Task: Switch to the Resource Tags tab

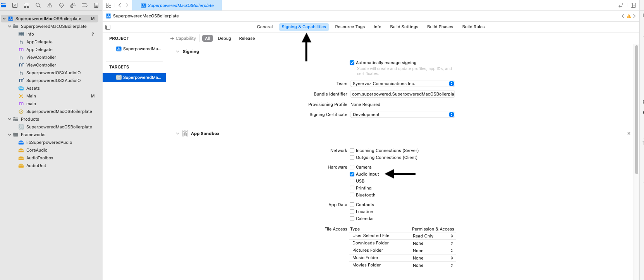Action: point(350,27)
